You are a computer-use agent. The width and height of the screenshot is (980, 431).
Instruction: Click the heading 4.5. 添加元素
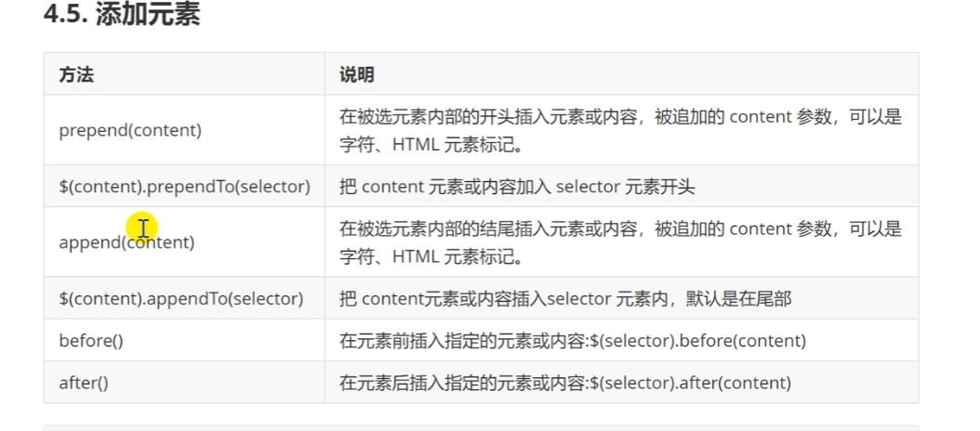click(x=122, y=16)
